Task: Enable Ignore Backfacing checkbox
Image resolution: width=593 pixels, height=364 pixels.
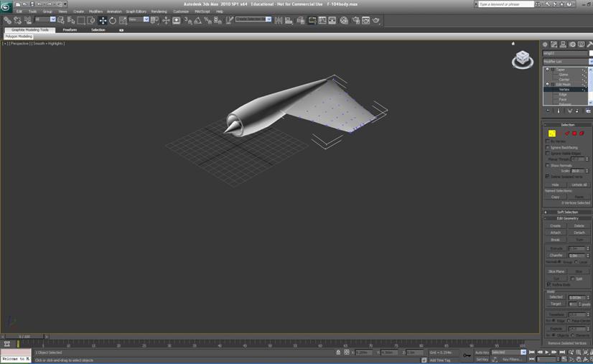Action: (547, 147)
